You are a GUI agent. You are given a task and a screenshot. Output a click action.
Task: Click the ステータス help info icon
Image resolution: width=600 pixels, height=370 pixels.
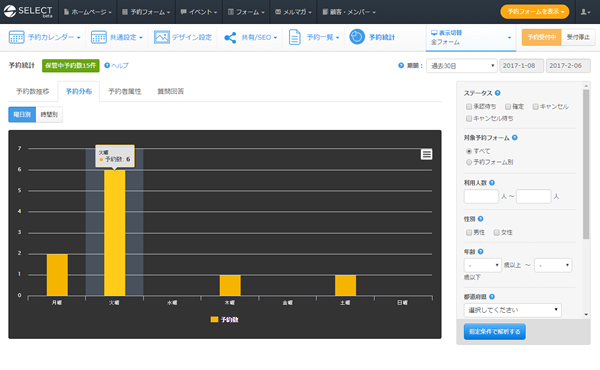(497, 93)
